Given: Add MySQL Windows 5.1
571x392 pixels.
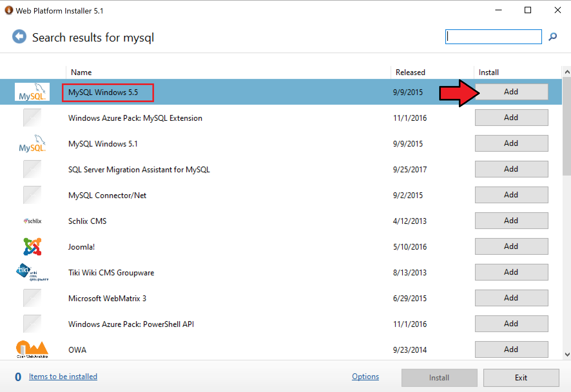Looking at the screenshot, I should 511,143.
